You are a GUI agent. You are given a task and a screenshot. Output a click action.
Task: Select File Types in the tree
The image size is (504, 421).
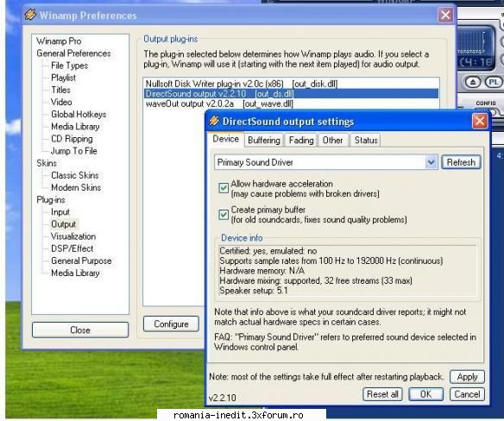(x=69, y=66)
